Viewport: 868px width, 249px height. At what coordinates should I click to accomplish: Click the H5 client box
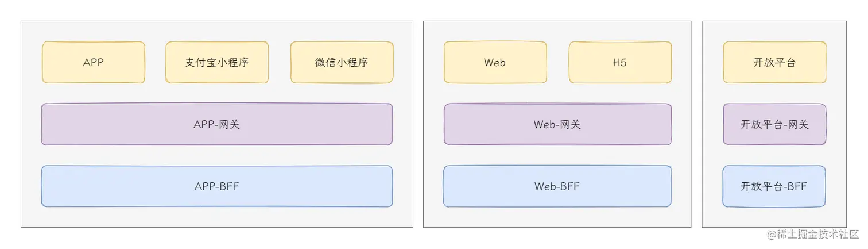pos(620,62)
